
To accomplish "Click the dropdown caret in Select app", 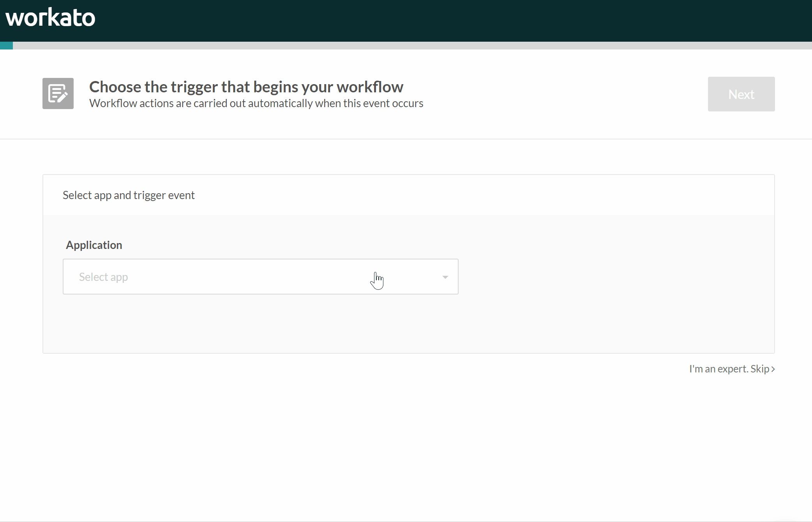I will pyautogui.click(x=445, y=277).
